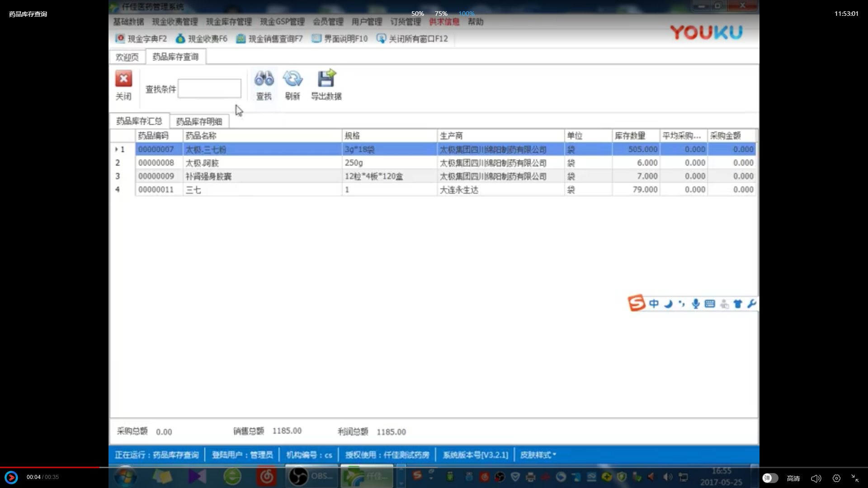Switch to 药品库存查询 tab
The height and width of the screenshot is (488, 868).
pos(175,57)
